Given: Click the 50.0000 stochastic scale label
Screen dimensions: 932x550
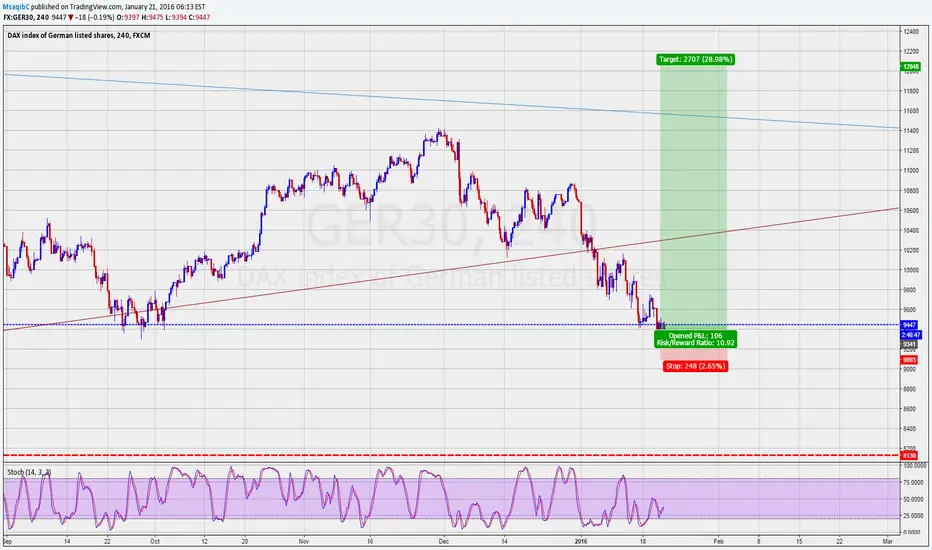Looking at the screenshot, I should (912, 499).
